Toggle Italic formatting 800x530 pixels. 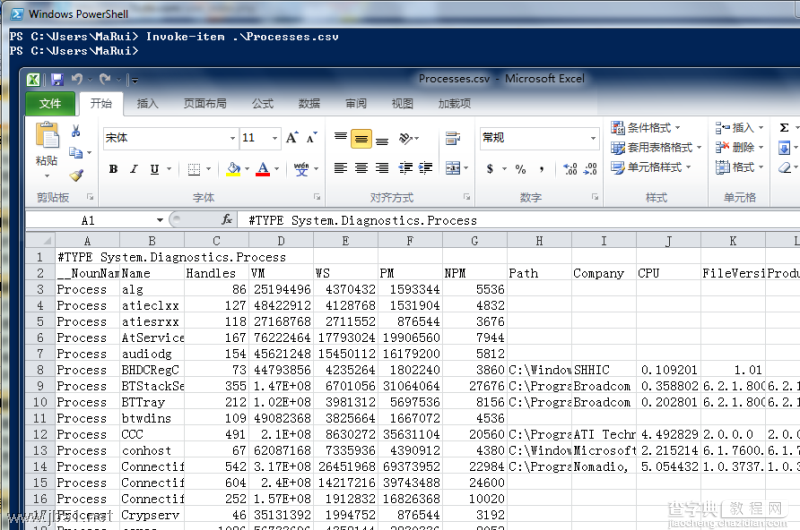(134, 169)
